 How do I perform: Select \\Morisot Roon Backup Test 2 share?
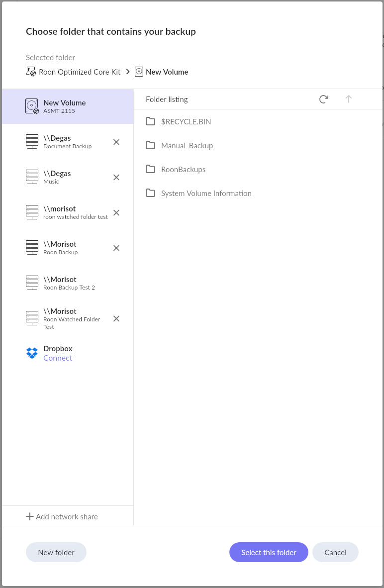69,283
